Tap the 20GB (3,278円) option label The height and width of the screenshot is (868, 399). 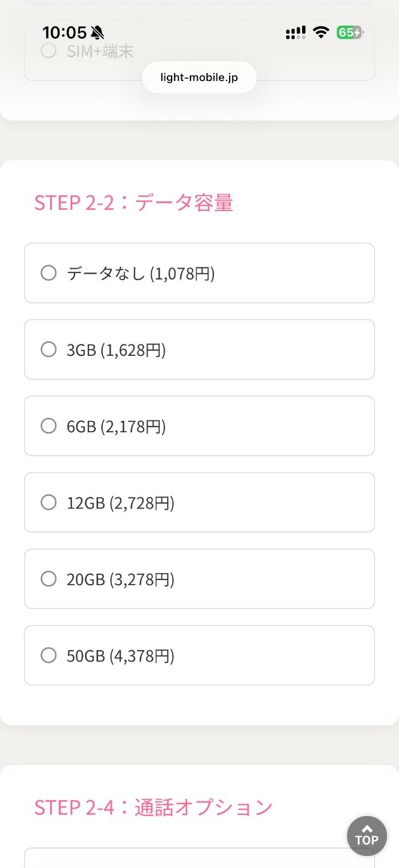pyautogui.click(x=120, y=579)
